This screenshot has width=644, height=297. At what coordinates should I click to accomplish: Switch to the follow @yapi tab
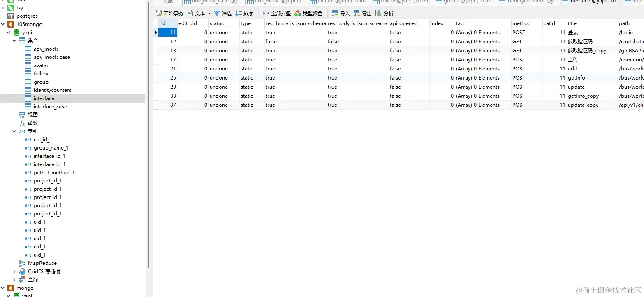coord(402,2)
